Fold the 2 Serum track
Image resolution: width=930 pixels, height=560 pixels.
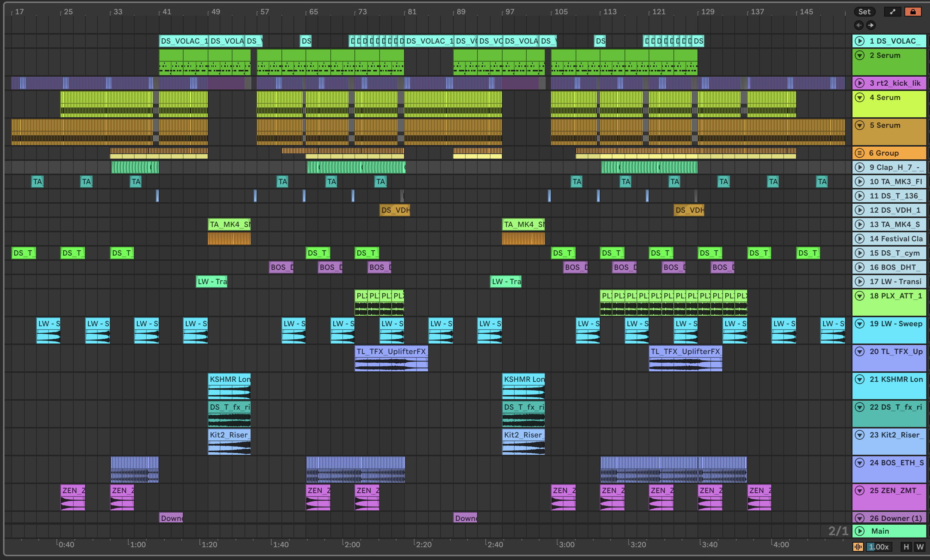click(860, 55)
